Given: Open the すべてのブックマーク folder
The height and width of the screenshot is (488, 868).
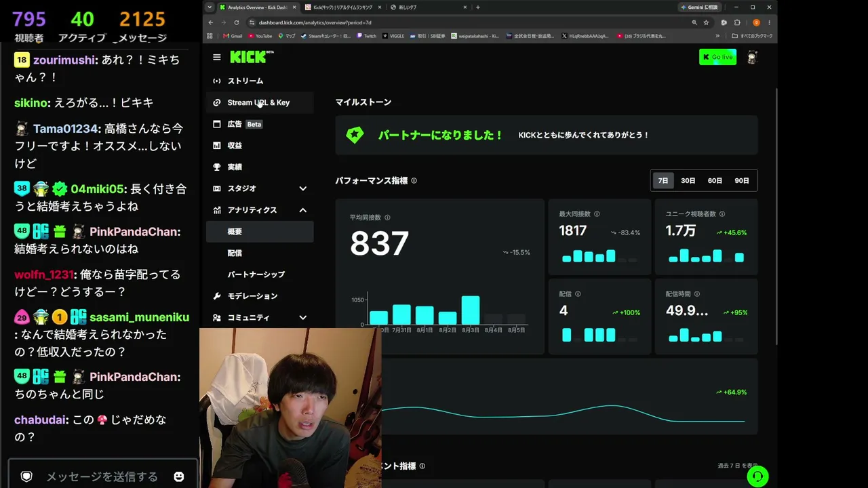Looking at the screenshot, I should [x=753, y=36].
